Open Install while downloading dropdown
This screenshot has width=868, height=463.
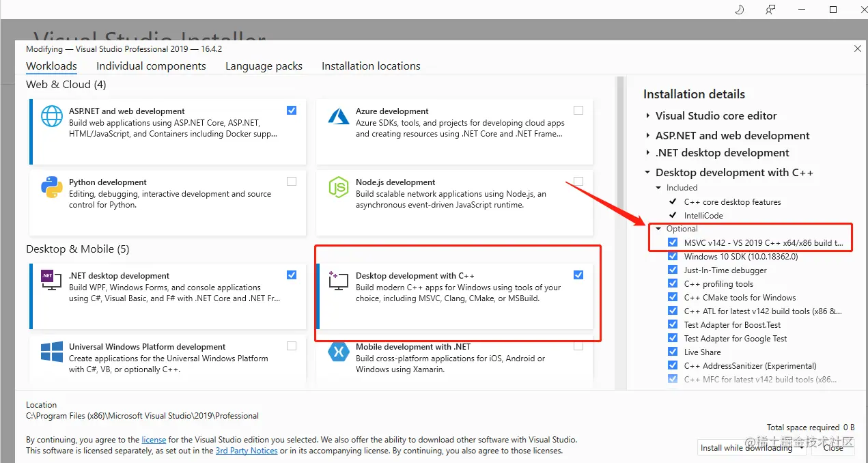(x=751, y=447)
